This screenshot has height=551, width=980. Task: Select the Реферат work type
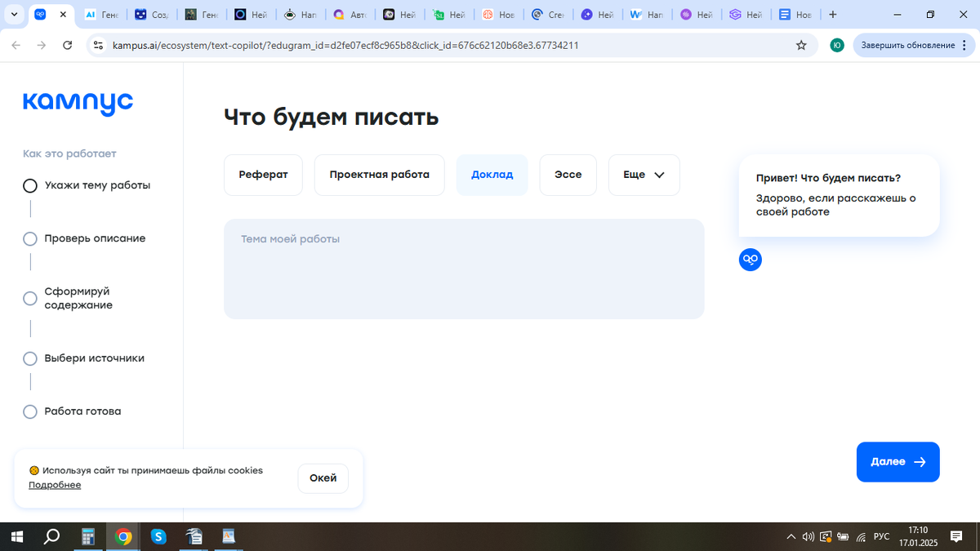(x=263, y=175)
